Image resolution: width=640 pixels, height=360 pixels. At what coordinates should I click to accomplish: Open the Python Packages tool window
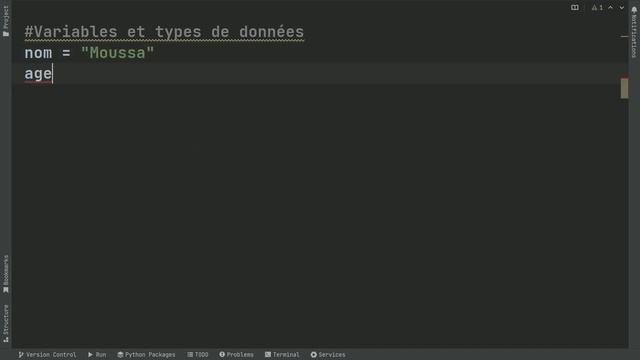tap(146, 355)
